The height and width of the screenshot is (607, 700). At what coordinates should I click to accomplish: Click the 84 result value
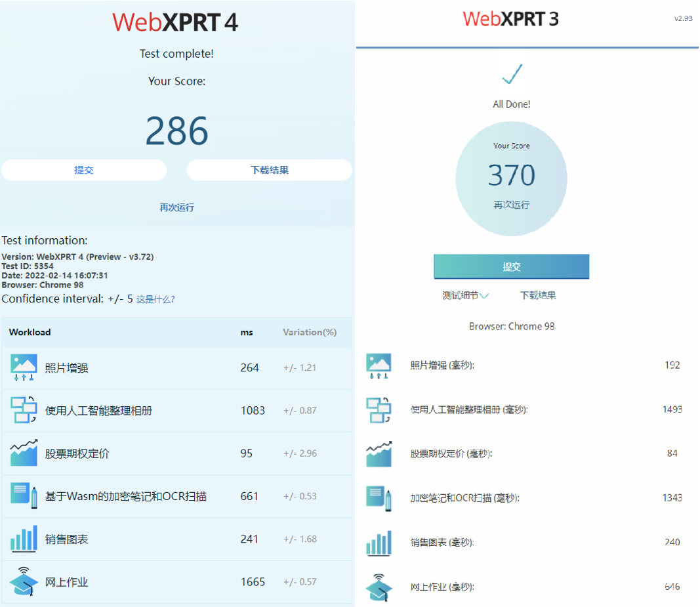click(x=672, y=453)
